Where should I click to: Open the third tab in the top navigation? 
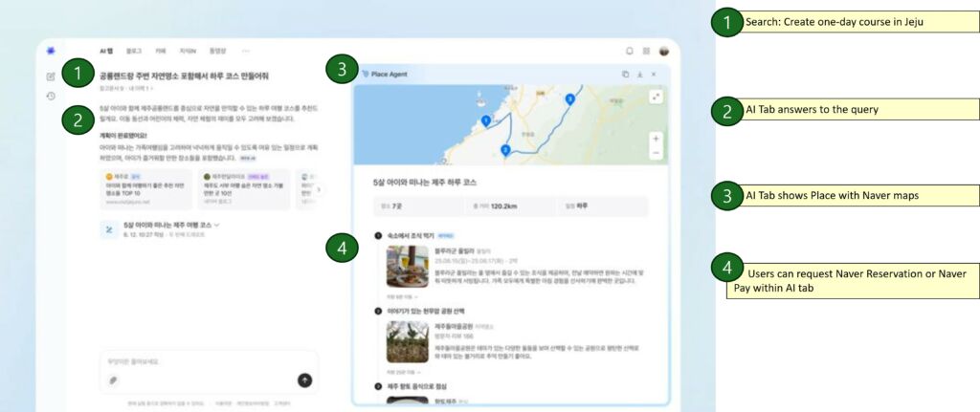coord(161,52)
